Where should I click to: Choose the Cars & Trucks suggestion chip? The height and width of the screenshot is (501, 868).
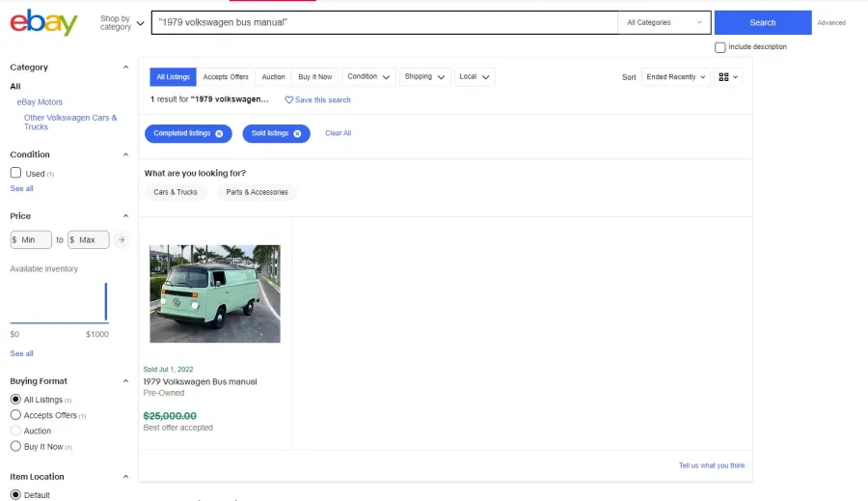click(x=176, y=192)
